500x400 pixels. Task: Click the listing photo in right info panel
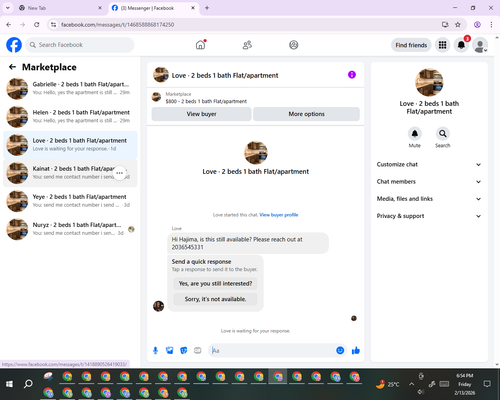(429, 82)
